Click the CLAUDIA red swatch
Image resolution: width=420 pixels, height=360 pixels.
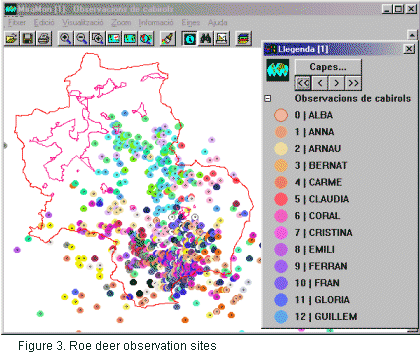click(x=281, y=199)
